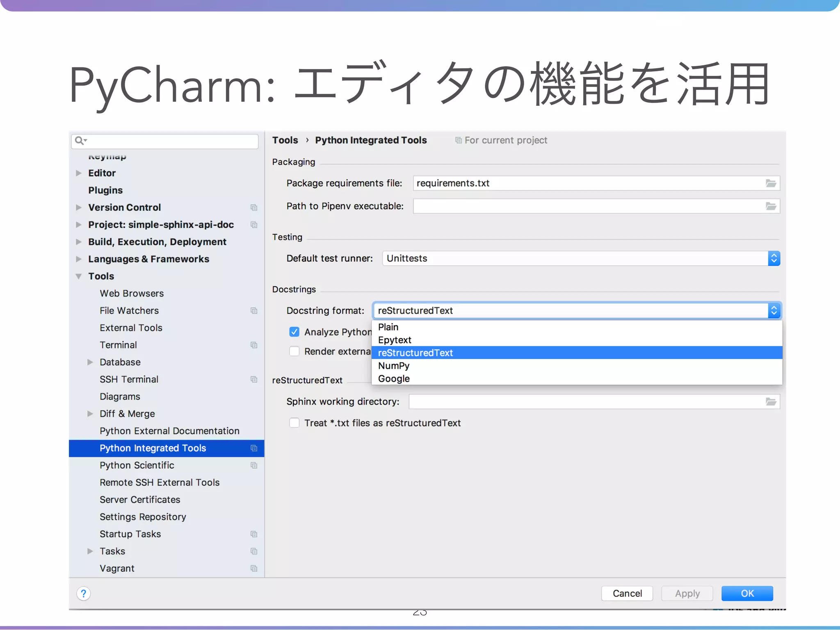Click project-level icon beside Project: simple-sphinx-api-doc
The height and width of the screenshot is (630, 840).
pyautogui.click(x=254, y=225)
